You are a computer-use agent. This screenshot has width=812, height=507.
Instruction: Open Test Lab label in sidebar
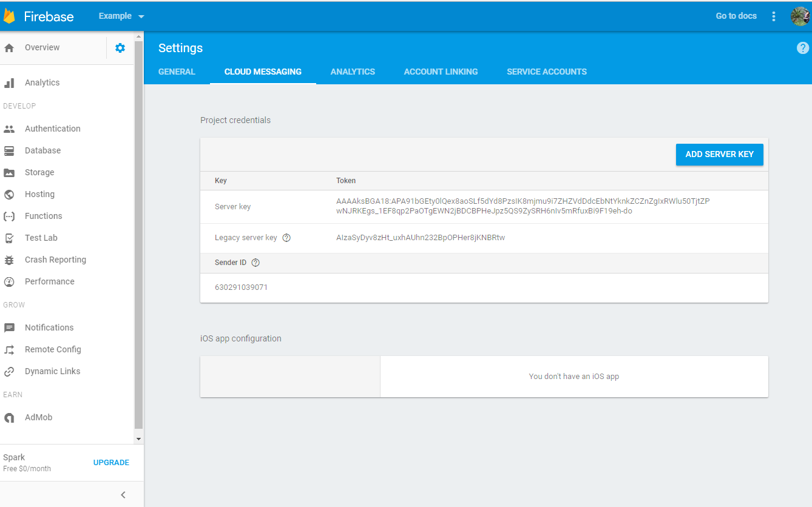41,238
